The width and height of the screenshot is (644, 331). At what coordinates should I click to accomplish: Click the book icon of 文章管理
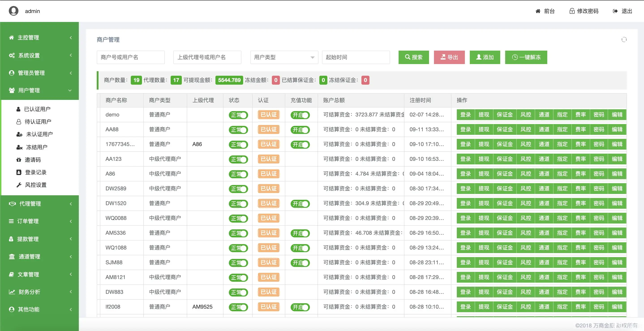11,274
